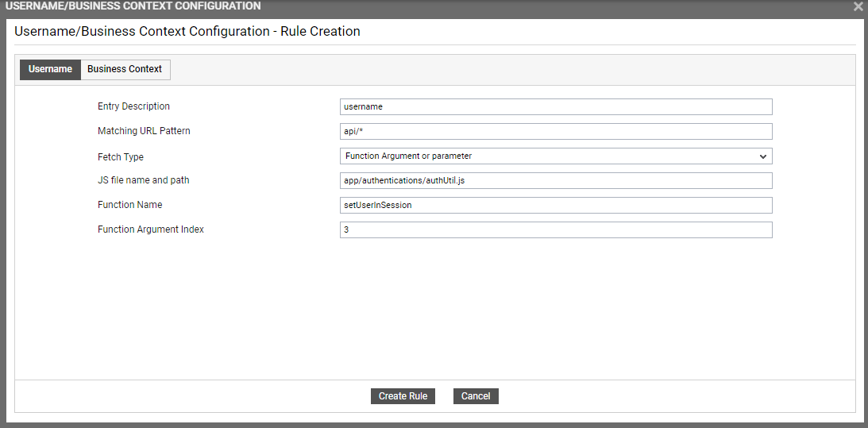Click the dialog title bar text
The width and height of the screenshot is (868, 428).
[x=133, y=6]
